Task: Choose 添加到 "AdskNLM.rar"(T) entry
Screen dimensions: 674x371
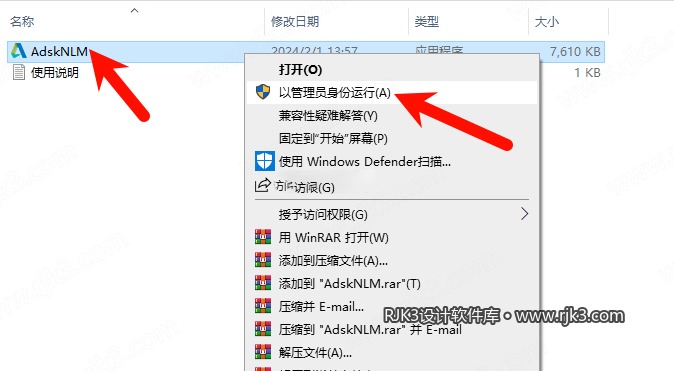Action: (392, 283)
